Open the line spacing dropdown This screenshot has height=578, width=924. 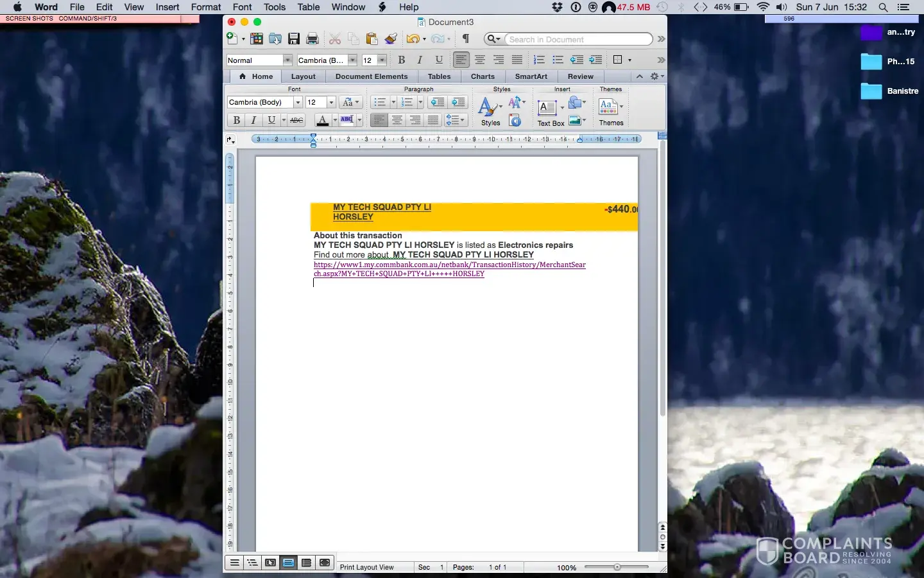[x=456, y=120]
